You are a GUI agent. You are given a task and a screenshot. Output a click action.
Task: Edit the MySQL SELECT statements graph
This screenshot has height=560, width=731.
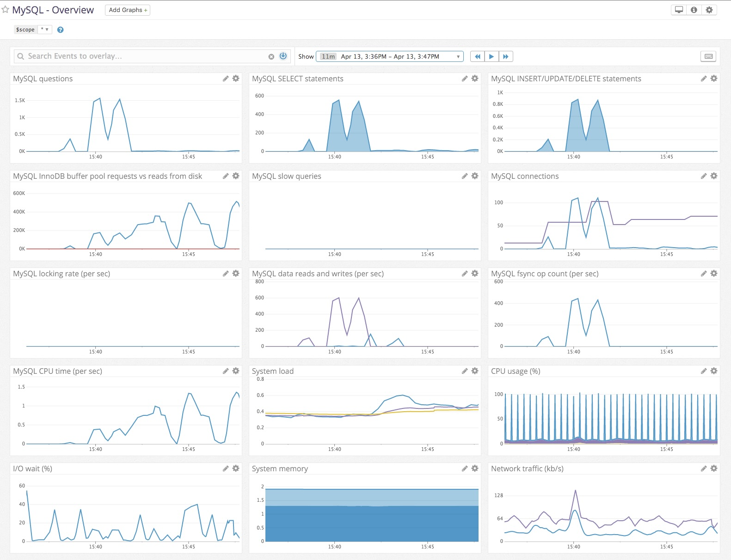coord(465,79)
